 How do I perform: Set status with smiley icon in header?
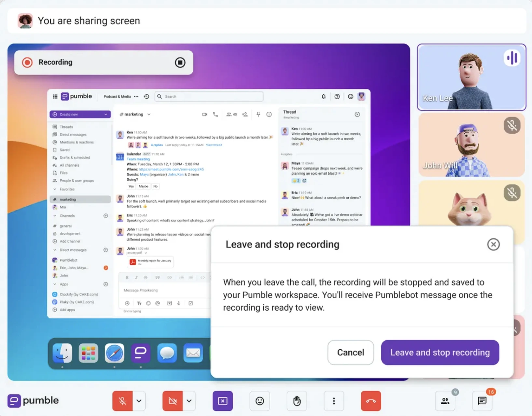click(350, 96)
